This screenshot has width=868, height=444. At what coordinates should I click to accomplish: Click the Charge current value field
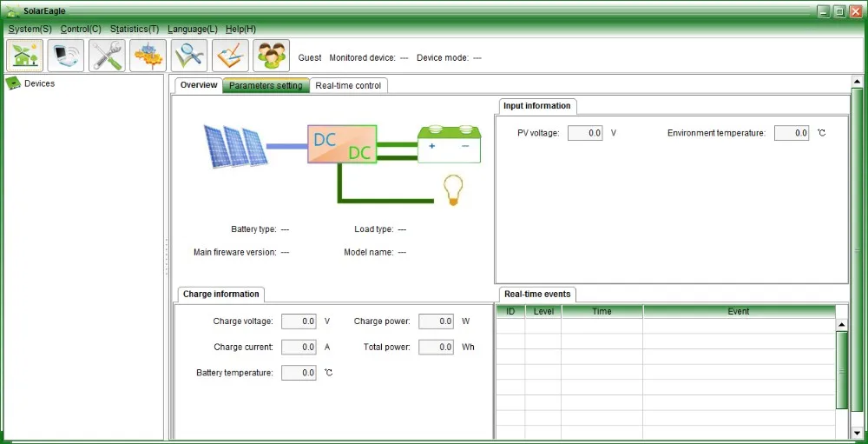tap(299, 347)
